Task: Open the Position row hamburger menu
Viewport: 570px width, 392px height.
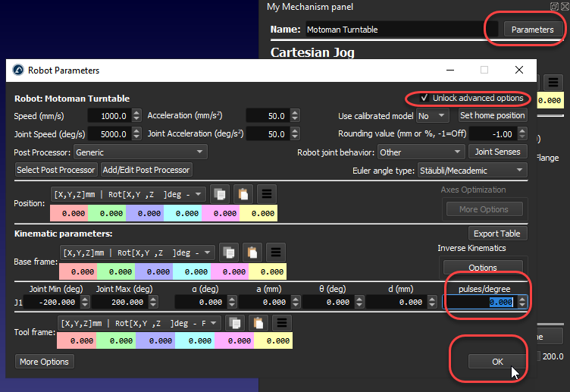Action: click(266, 194)
